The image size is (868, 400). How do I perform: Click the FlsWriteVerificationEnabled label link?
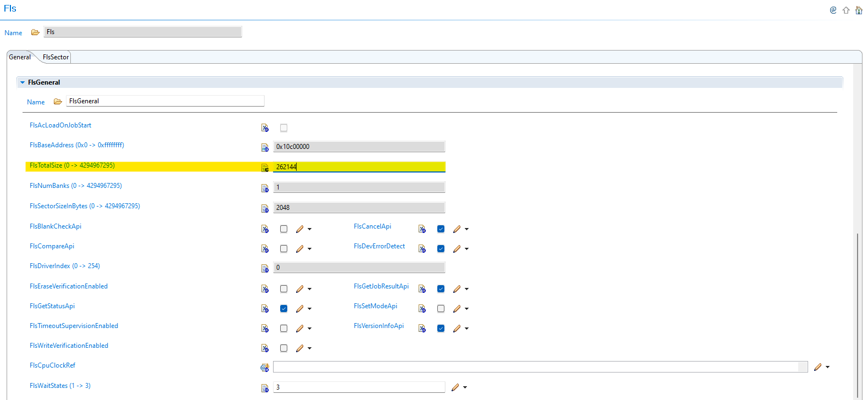click(69, 346)
